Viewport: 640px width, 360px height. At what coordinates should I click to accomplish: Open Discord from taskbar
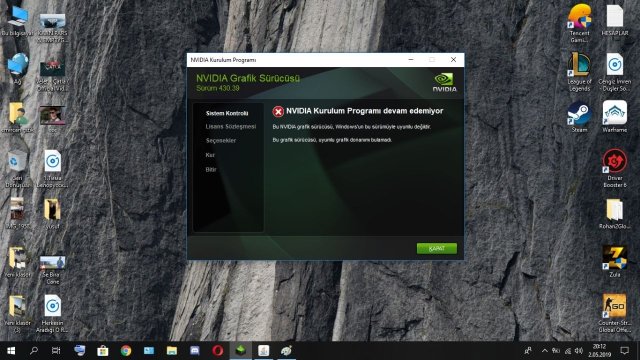tap(195, 351)
